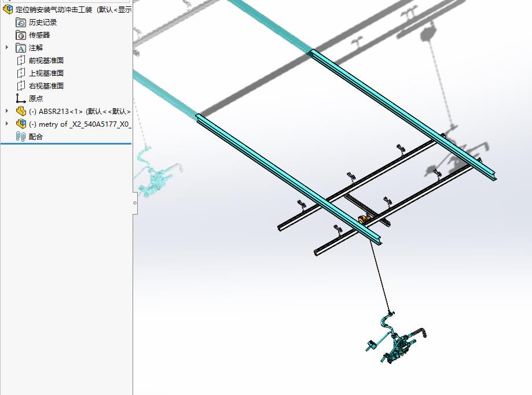This screenshot has height=395, width=532.
Task: Select the orange trolley part in model
Action: pos(363,219)
